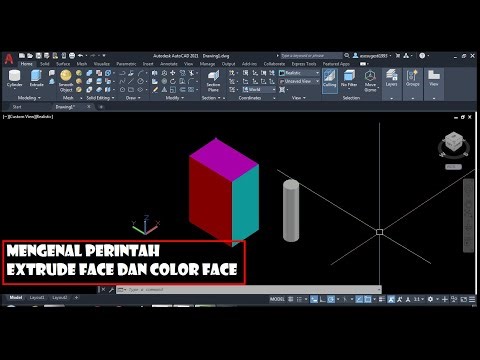The height and width of the screenshot is (360, 480).
Task: Click the Open file quick access icon
Action: pyautogui.click(x=30, y=56)
